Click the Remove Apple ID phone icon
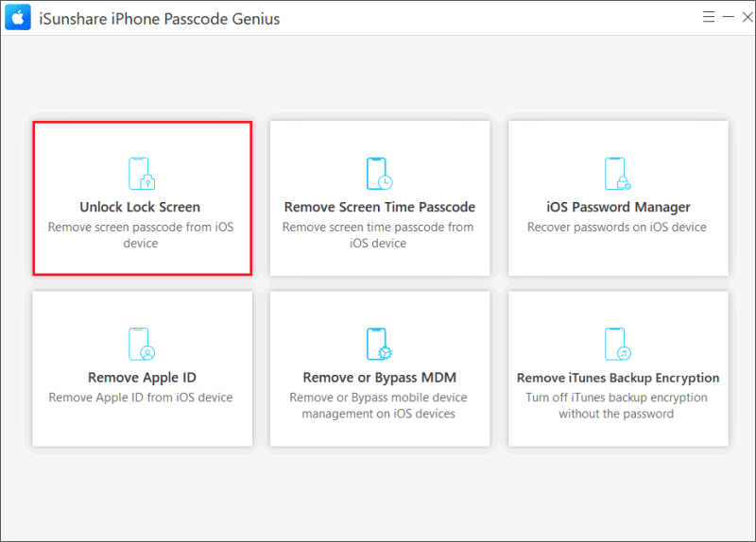Viewport: 756px width, 542px height. click(142, 345)
